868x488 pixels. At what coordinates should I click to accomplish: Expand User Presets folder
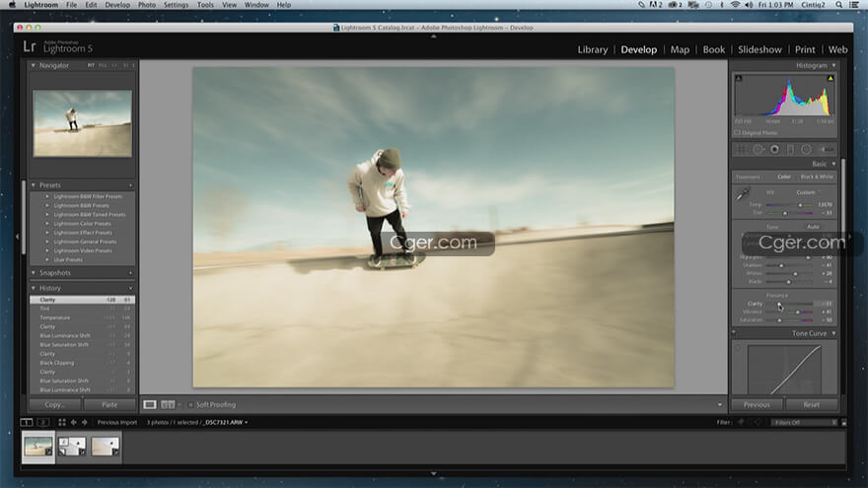[47, 259]
